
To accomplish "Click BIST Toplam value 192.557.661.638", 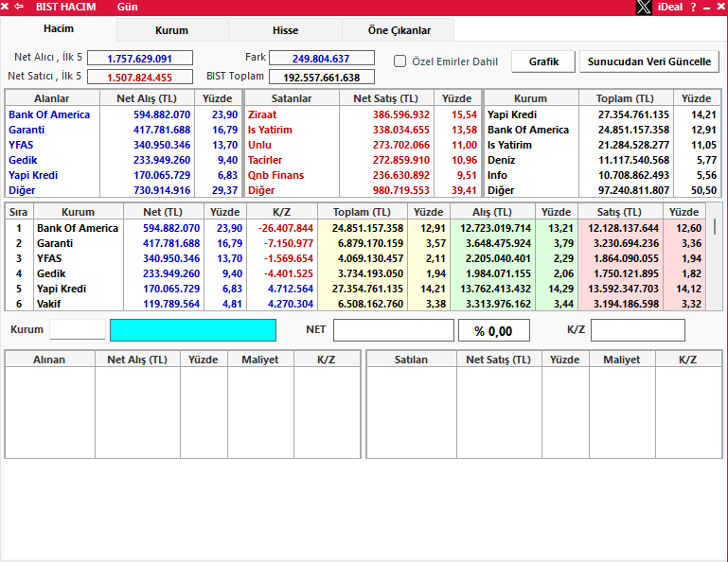I will click(322, 77).
